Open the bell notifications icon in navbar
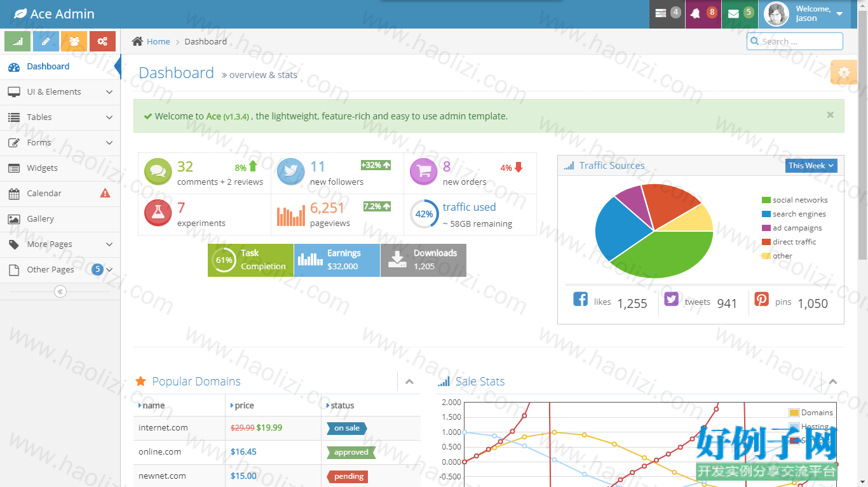The width and height of the screenshot is (868, 487). (703, 14)
